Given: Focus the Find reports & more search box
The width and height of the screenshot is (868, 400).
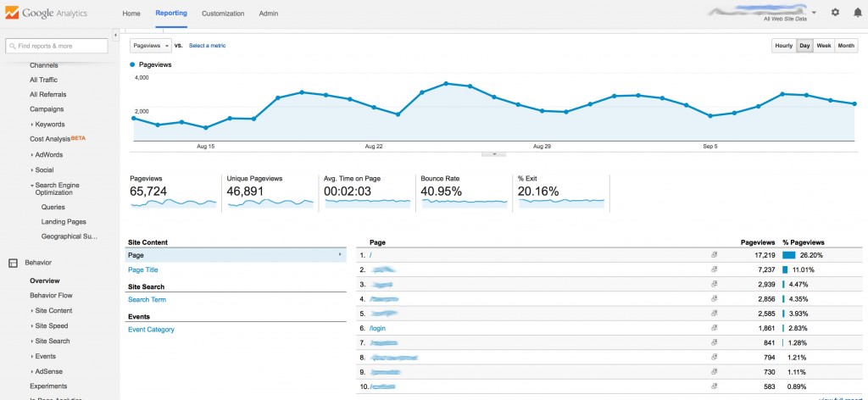Looking at the screenshot, I should click(x=57, y=46).
